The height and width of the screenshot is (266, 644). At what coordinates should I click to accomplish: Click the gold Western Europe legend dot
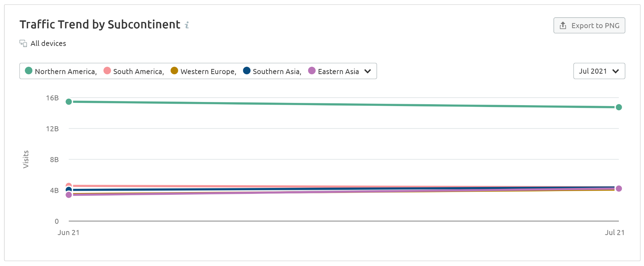tap(174, 71)
